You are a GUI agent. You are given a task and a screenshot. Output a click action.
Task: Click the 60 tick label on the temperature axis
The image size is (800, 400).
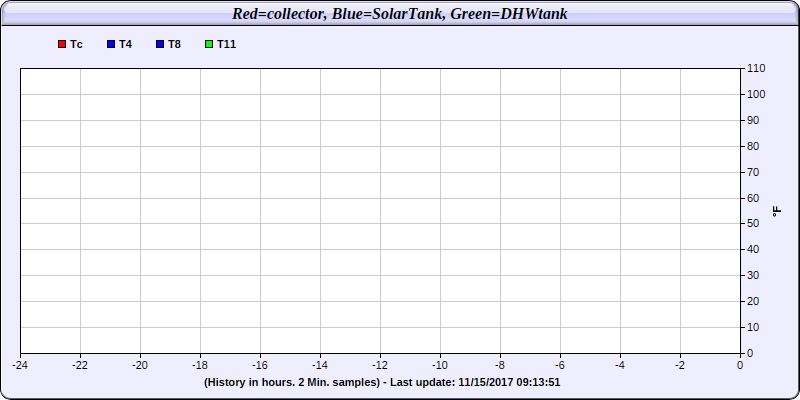tap(753, 198)
